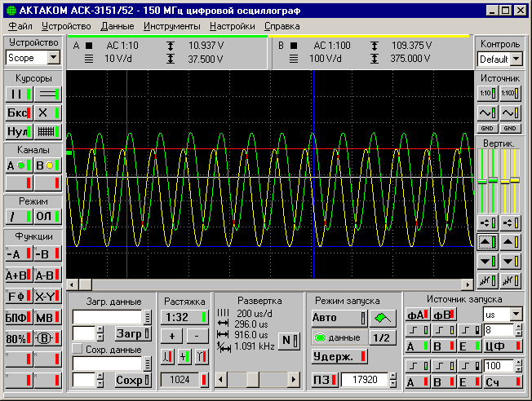Toggle the фВ trigger filter button
532x401 pixels.
point(444,315)
